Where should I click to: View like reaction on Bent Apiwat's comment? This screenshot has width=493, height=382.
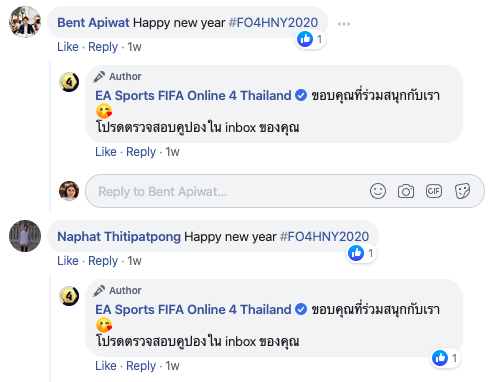[x=310, y=39]
